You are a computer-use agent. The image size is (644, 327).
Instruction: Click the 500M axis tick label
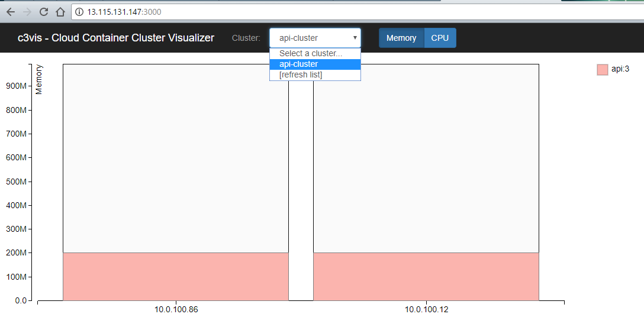(x=17, y=182)
